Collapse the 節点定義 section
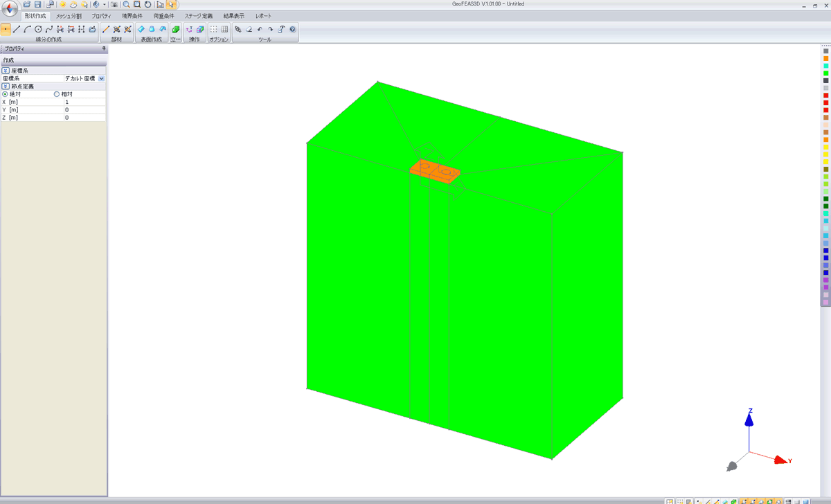This screenshot has height=504, width=831. [x=6, y=87]
